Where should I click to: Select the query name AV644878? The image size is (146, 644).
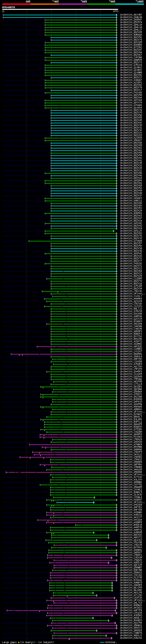(x=8, y=7)
